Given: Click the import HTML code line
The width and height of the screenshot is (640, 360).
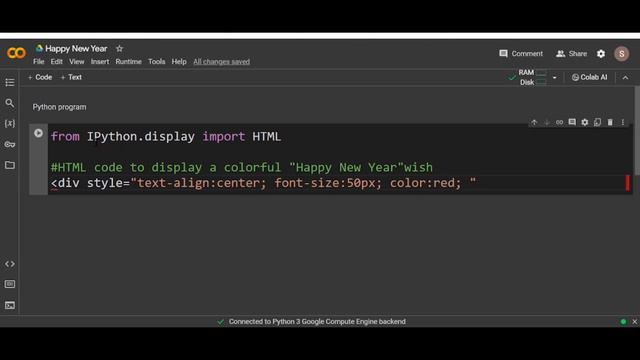Looking at the screenshot, I should 166,136.
